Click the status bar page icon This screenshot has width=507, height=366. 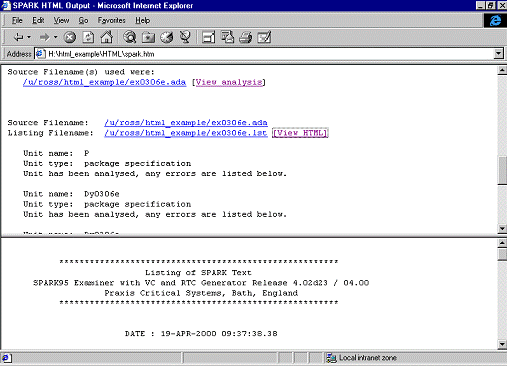coord(6,358)
